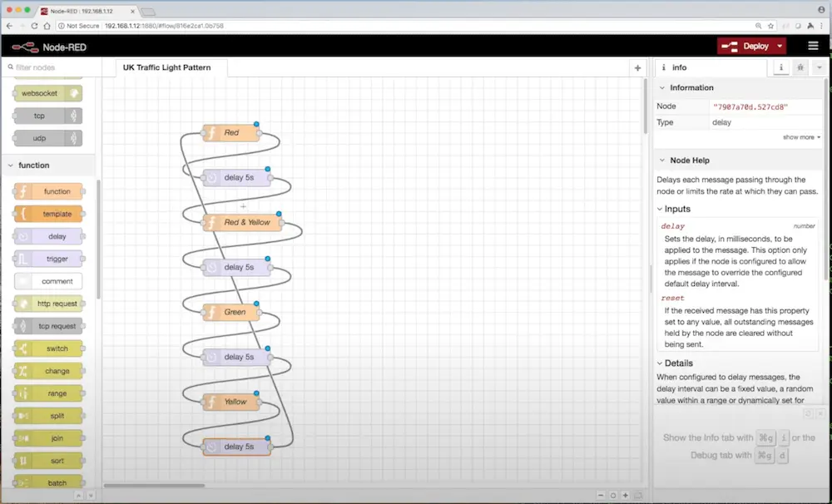Select the join node in the function section

(48, 437)
